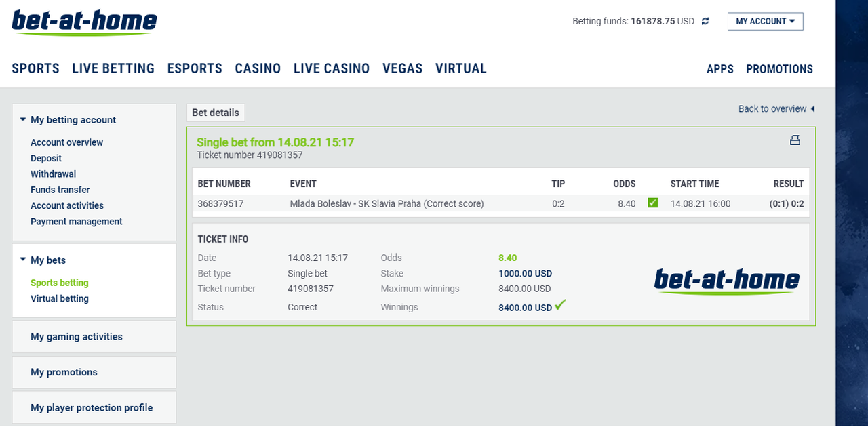
Task: Click the TICKET INFO heading
Action: (223, 239)
